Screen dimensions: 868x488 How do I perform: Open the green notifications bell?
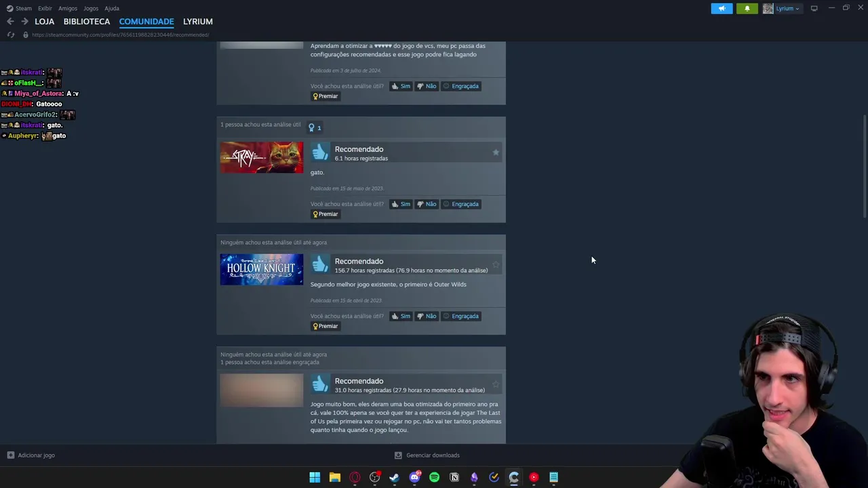pyautogui.click(x=747, y=8)
